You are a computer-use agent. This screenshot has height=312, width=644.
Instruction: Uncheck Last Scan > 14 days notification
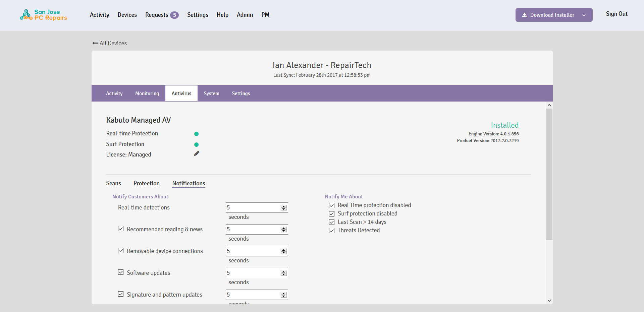point(332,222)
